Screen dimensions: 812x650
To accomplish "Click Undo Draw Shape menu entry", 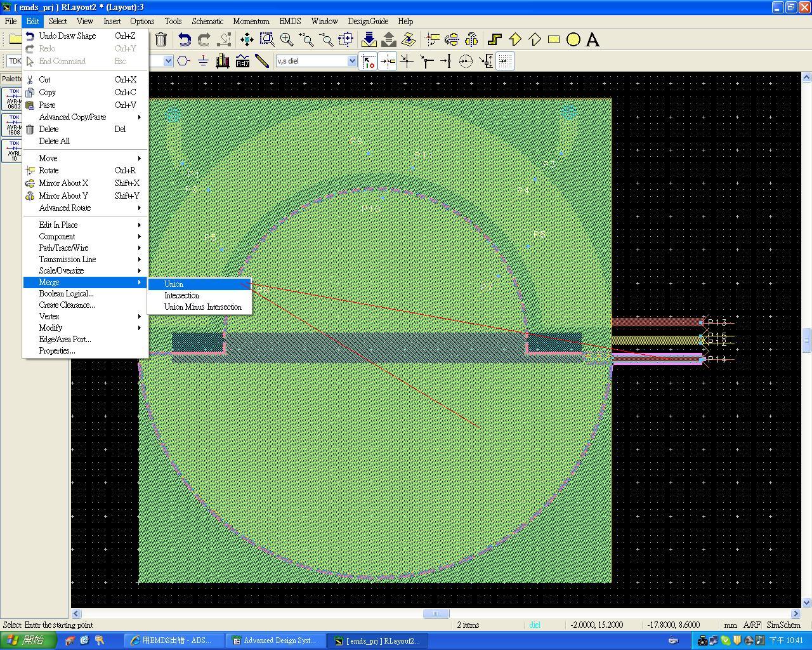I will pos(86,36).
